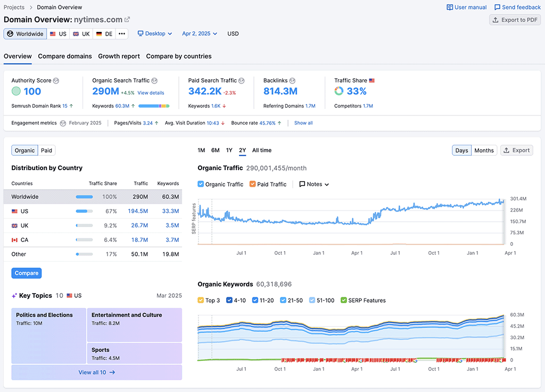Viewport: 545px width, 392px height.
Task: Select the 6M time range
Action: [216, 151]
